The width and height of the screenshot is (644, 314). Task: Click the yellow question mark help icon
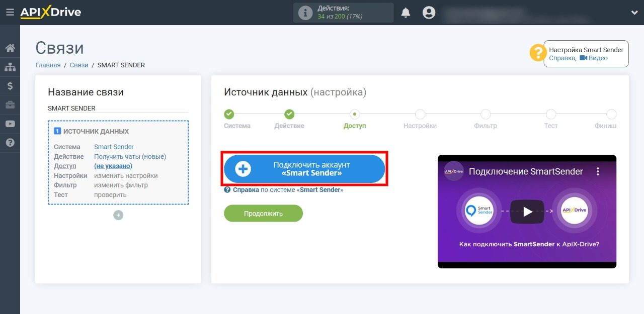click(538, 53)
